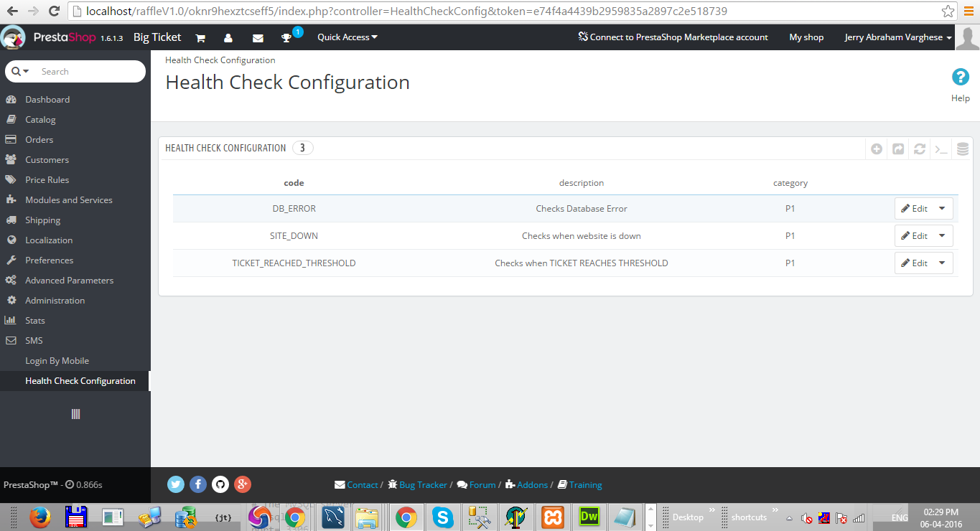Click the add new record plus icon
980x531 pixels.
(876, 149)
